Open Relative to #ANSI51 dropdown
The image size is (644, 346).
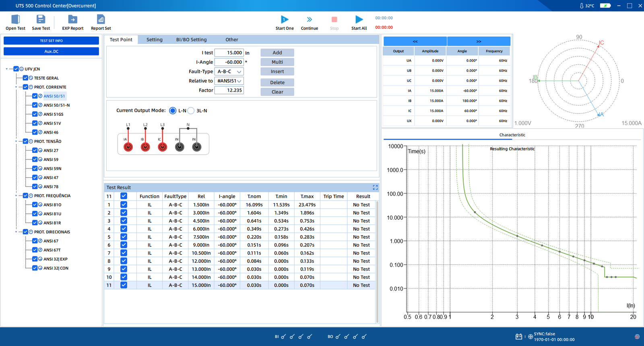(229, 81)
